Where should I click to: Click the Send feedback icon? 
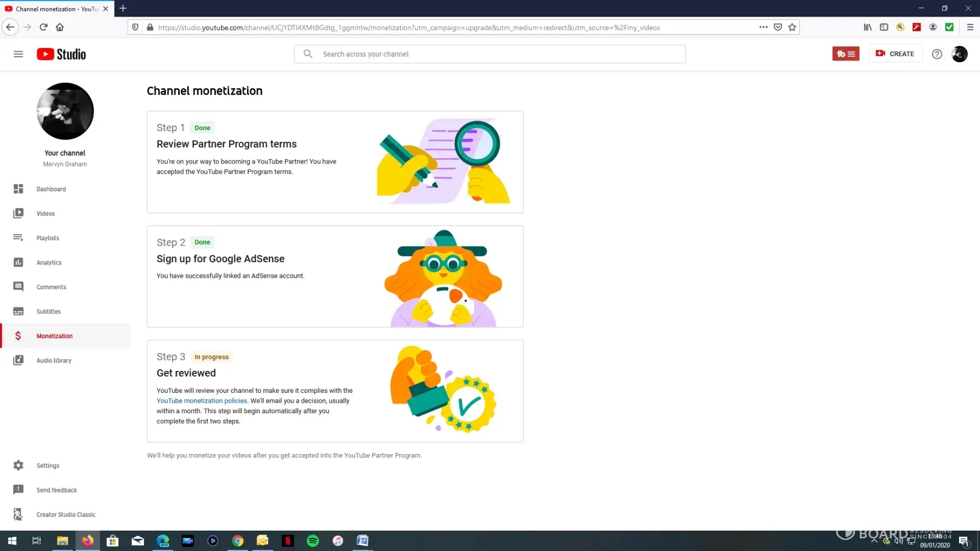[x=18, y=490]
